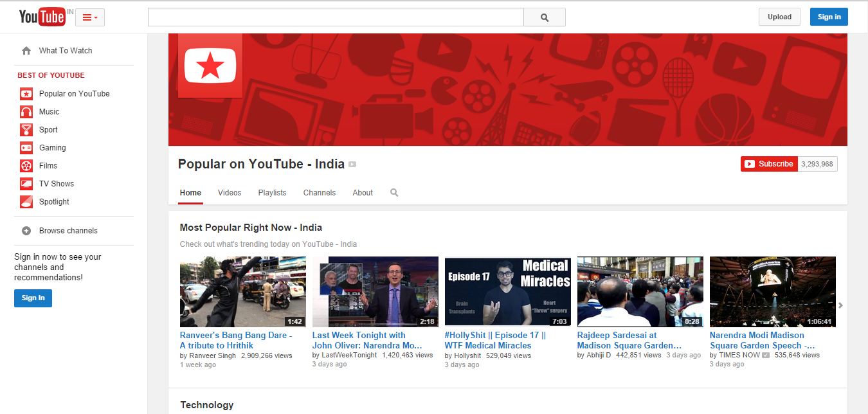Screen dimensions: 868x414
Task: Click the 3,293,968 subscriber count
Action: click(817, 164)
